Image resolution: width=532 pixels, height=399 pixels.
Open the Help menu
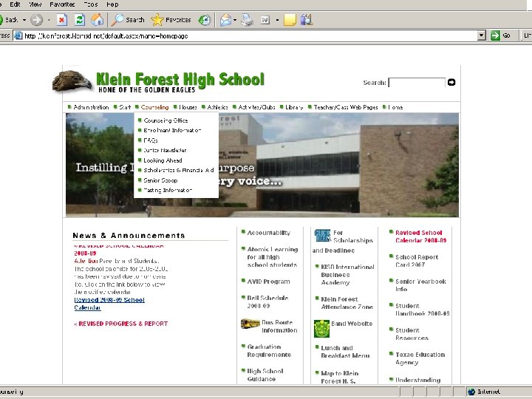coord(112,4)
